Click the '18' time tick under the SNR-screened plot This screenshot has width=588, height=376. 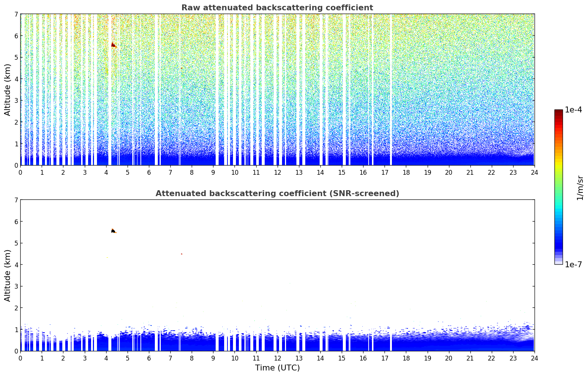406,358
